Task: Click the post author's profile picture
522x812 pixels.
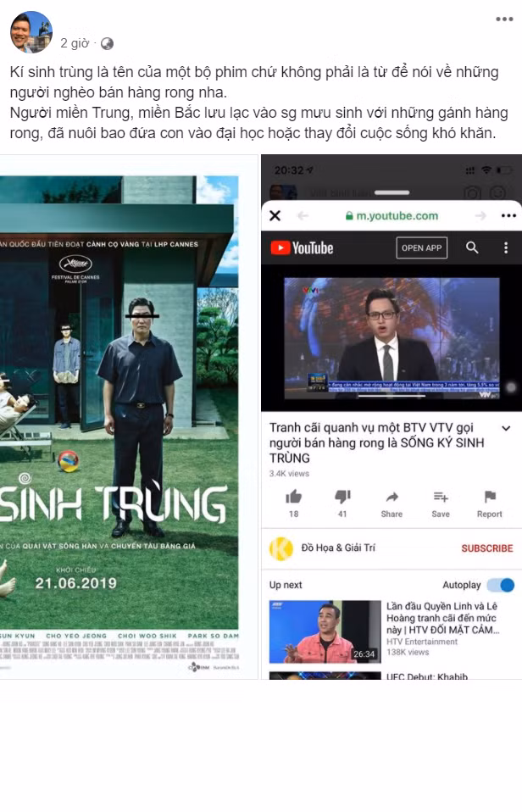Action: 31,32
